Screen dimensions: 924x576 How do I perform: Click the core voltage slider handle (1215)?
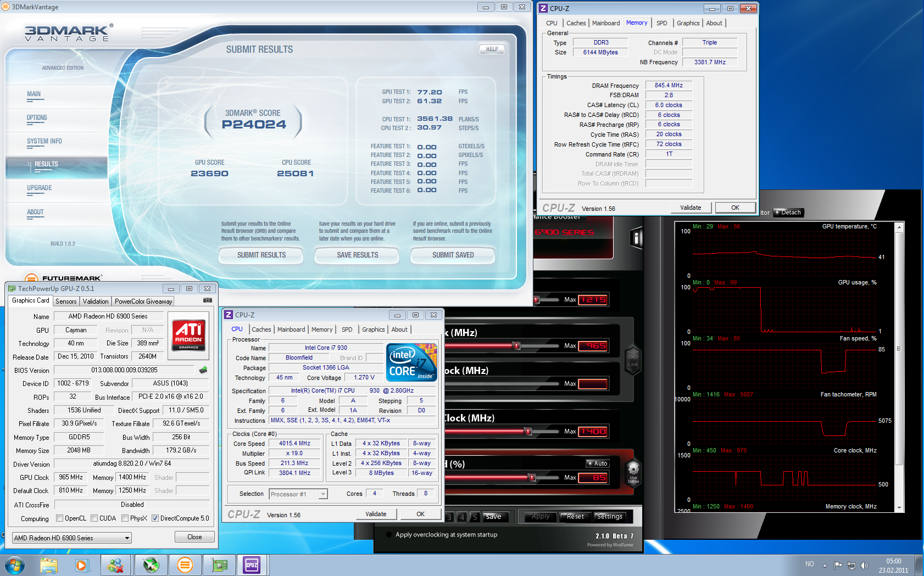pyautogui.click(x=537, y=299)
